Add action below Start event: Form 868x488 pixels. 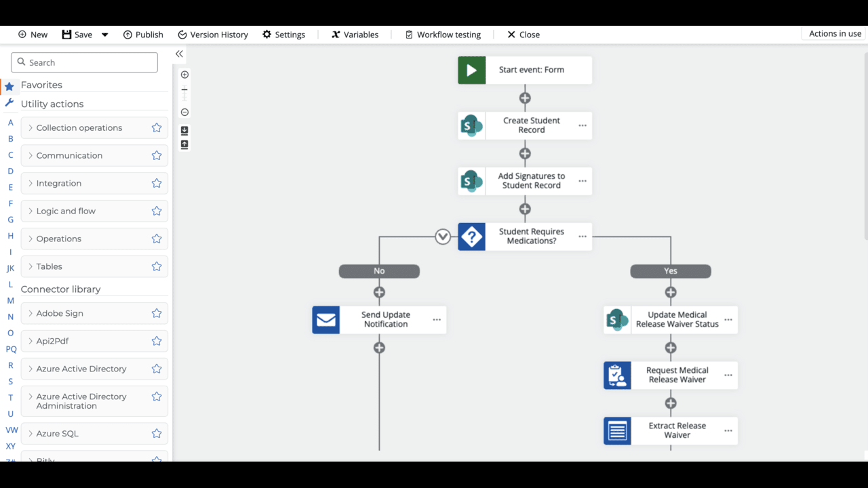tap(525, 98)
